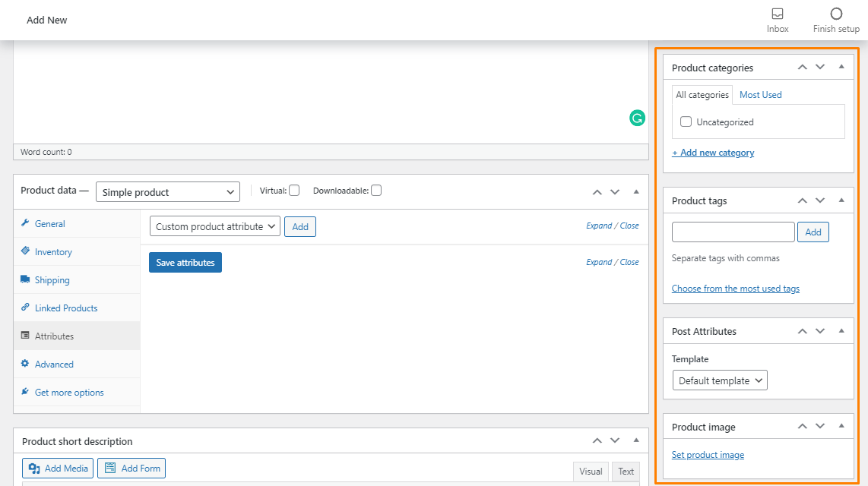
Task: Click the Linked Products chain icon
Action: pyautogui.click(x=25, y=308)
